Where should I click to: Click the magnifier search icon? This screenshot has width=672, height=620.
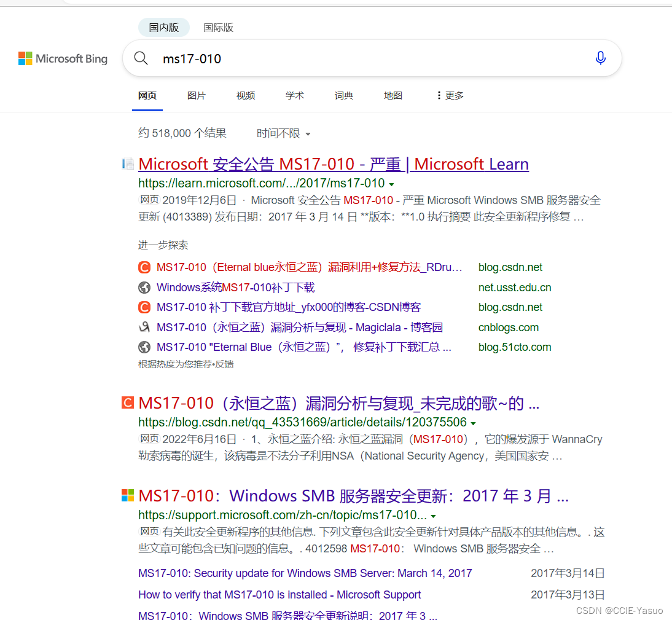point(141,58)
